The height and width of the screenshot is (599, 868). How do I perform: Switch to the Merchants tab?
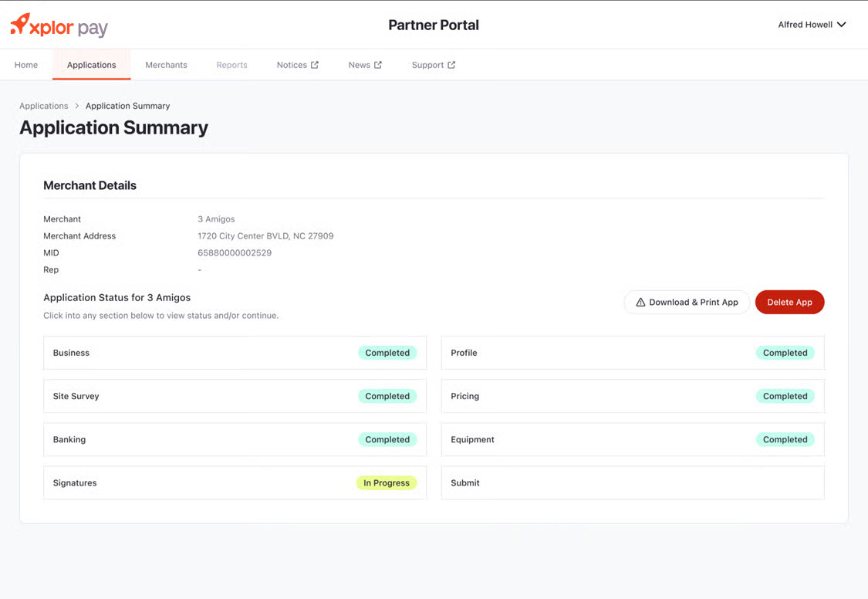[x=166, y=65]
